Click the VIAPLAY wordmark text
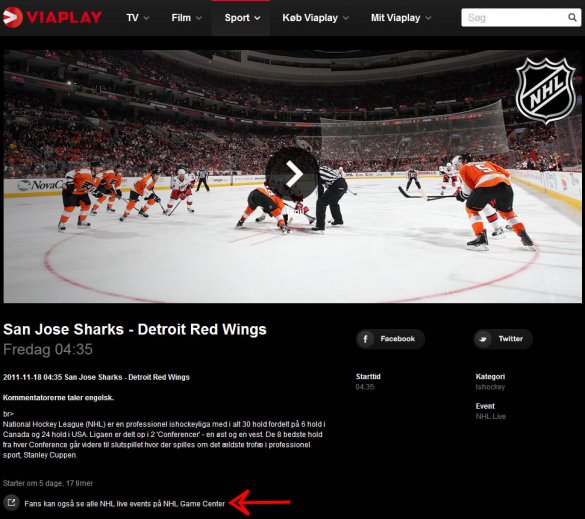Image resolution: width=585 pixels, height=519 pixels. (64, 18)
